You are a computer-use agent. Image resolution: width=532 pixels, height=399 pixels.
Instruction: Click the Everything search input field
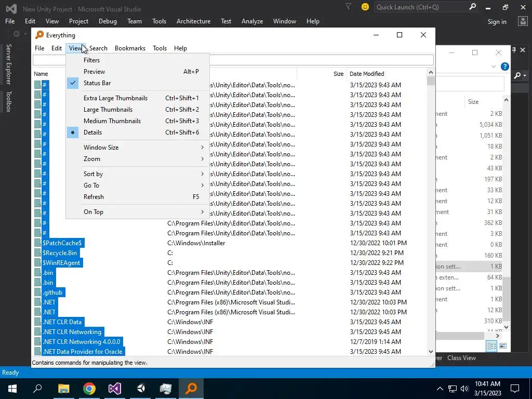coord(233,60)
